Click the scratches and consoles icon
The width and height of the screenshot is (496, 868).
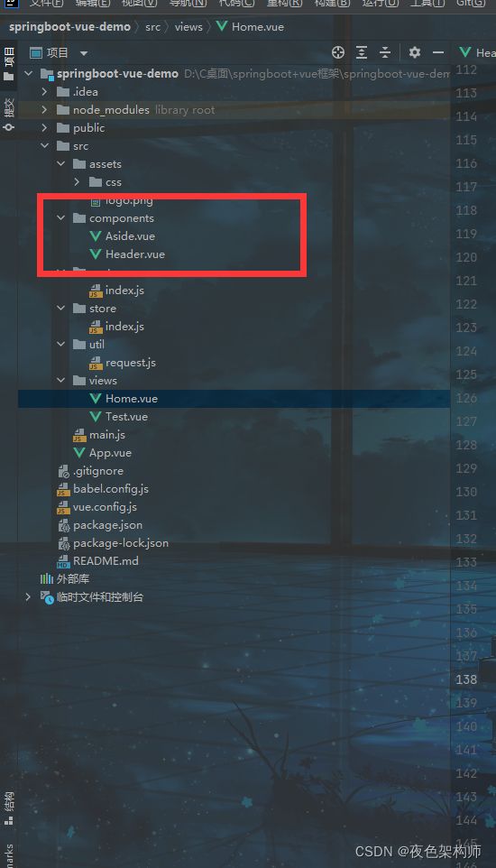[x=47, y=597]
